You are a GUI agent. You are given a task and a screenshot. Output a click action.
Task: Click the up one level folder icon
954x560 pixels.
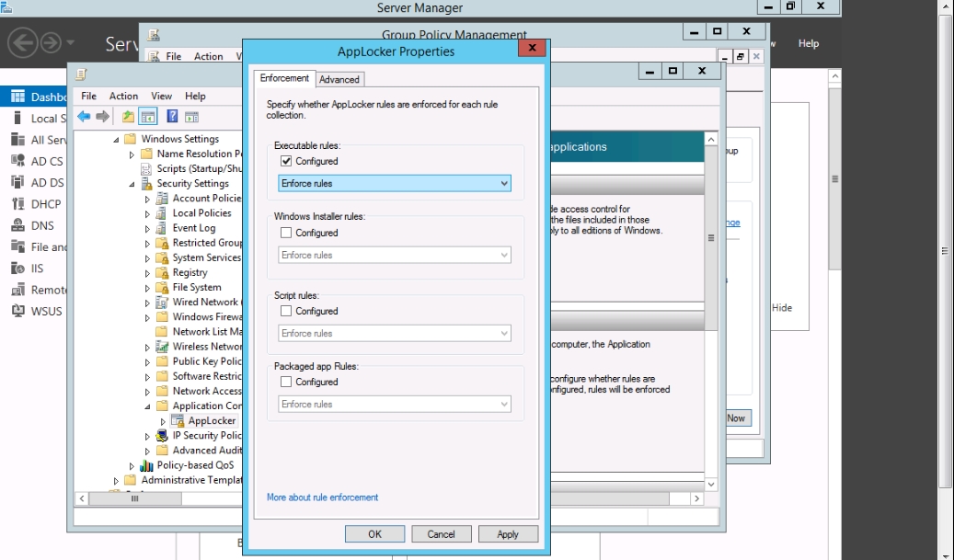(x=128, y=117)
